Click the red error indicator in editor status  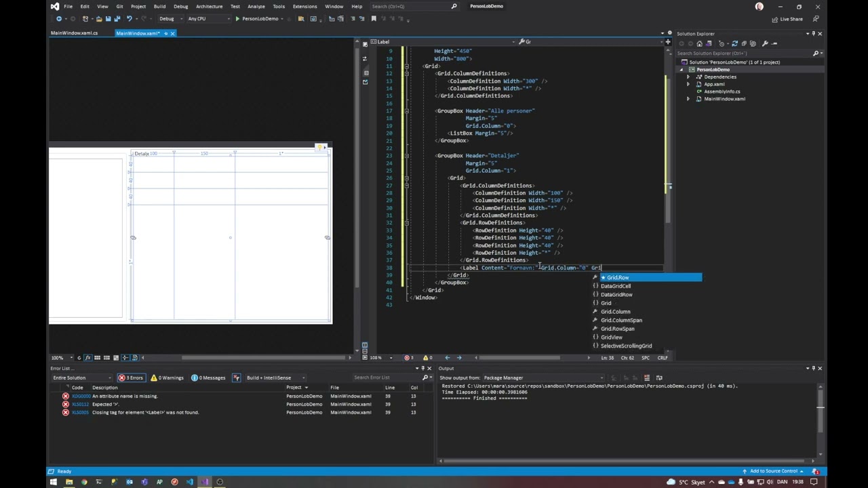(x=409, y=358)
